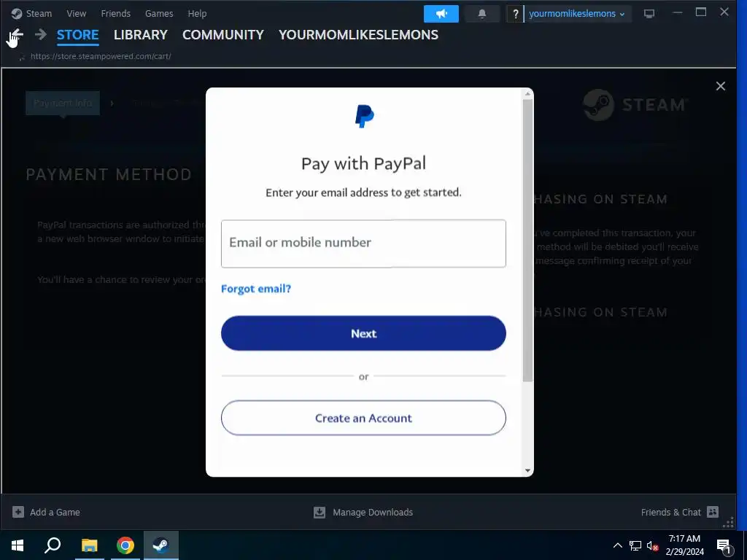Click the Steam taskbar icon
Image resolution: width=747 pixels, height=560 pixels.
(x=161, y=545)
